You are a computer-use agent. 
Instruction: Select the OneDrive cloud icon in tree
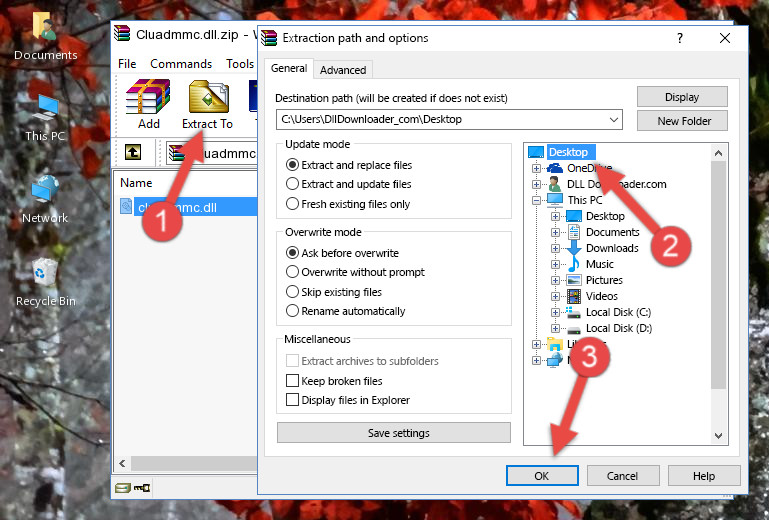(x=555, y=168)
